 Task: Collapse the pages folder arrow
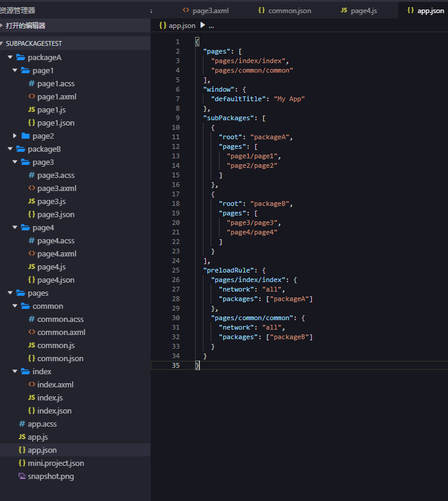click(10, 293)
